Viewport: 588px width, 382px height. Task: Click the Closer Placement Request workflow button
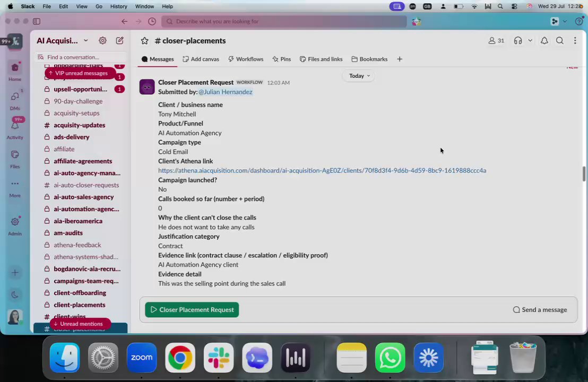pos(192,310)
